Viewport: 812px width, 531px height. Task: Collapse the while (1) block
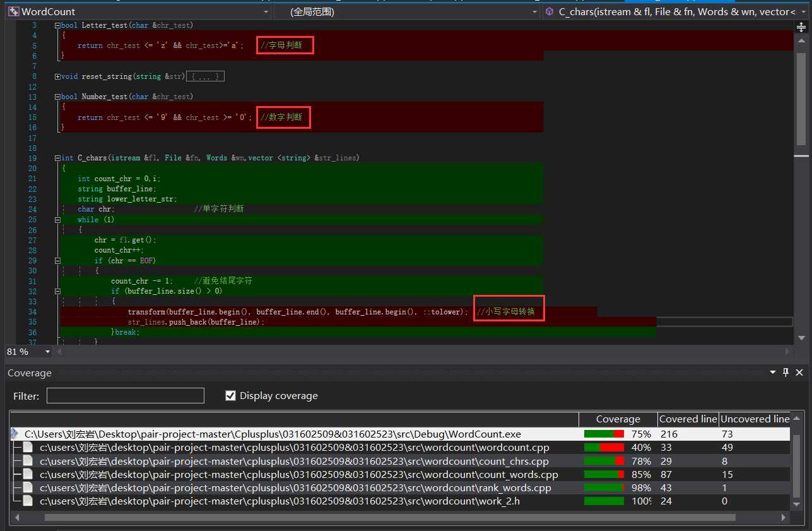click(57, 220)
